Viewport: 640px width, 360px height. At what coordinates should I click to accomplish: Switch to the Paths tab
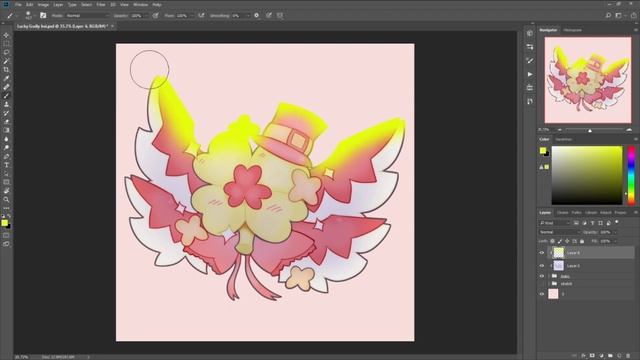pos(576,213)
